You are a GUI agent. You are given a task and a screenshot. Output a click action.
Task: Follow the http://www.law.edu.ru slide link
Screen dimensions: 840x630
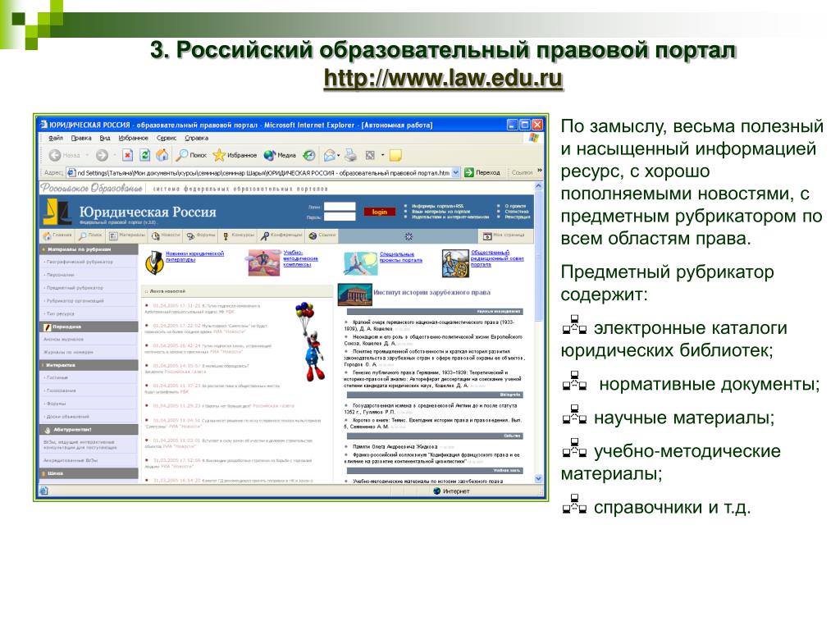coord(443,78)
